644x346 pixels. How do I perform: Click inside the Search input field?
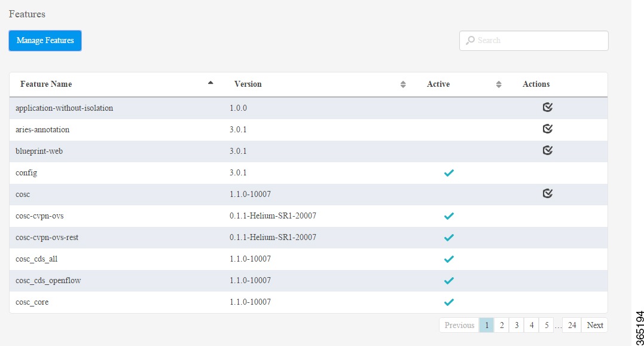(538, 41)
